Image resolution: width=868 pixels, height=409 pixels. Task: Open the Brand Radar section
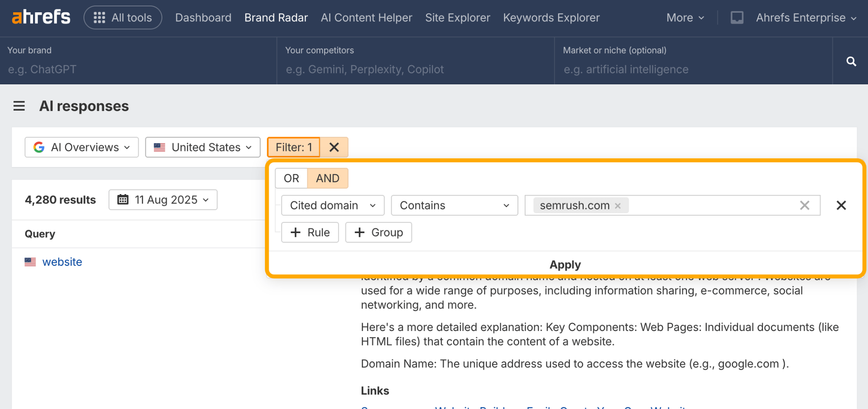pyautogui.click(x=276, y=17)
